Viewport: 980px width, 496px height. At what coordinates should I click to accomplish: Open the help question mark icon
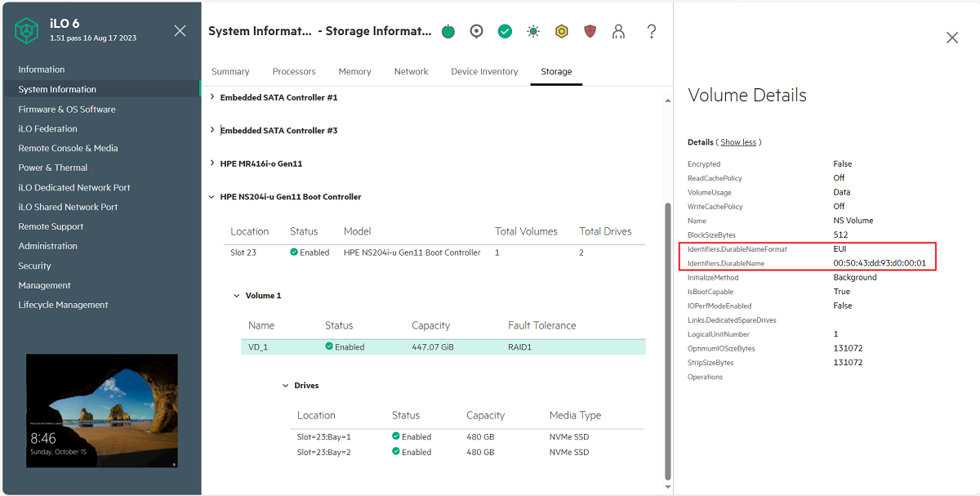click(651, 31)
